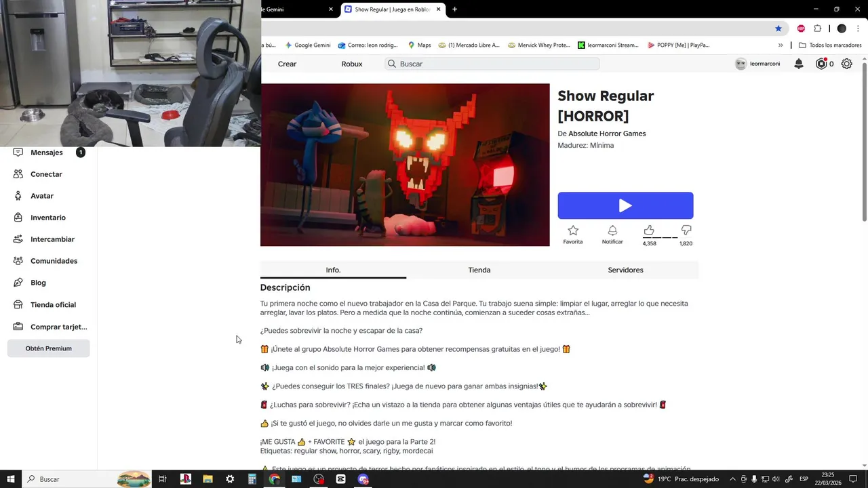Switch to the Info. tab
This screenshot has width=868, height=488.
[x=333, y=270]
